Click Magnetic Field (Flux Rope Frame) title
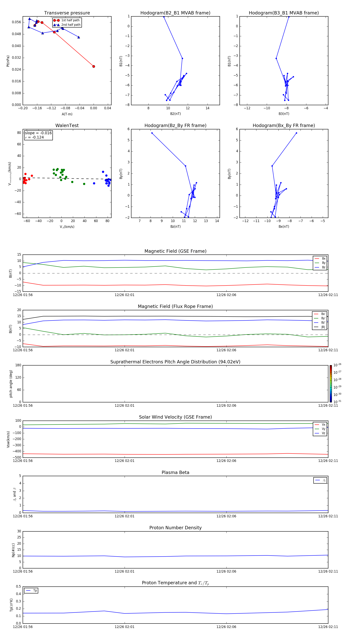The image size is (351, 644). coord(175,307)
